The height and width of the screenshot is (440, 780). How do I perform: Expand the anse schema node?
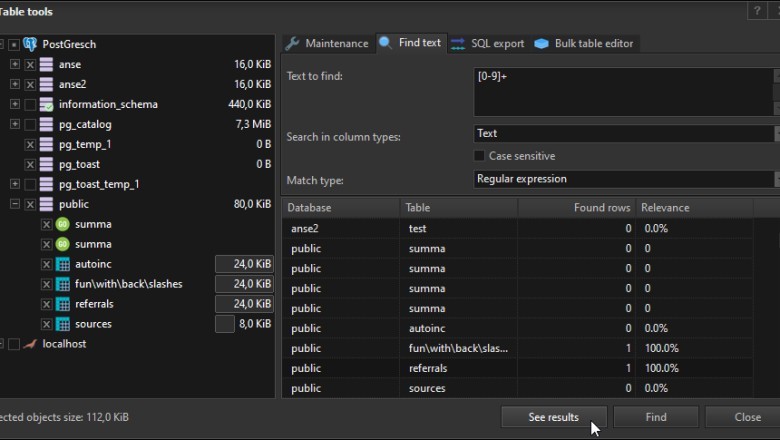click(15, 64)
